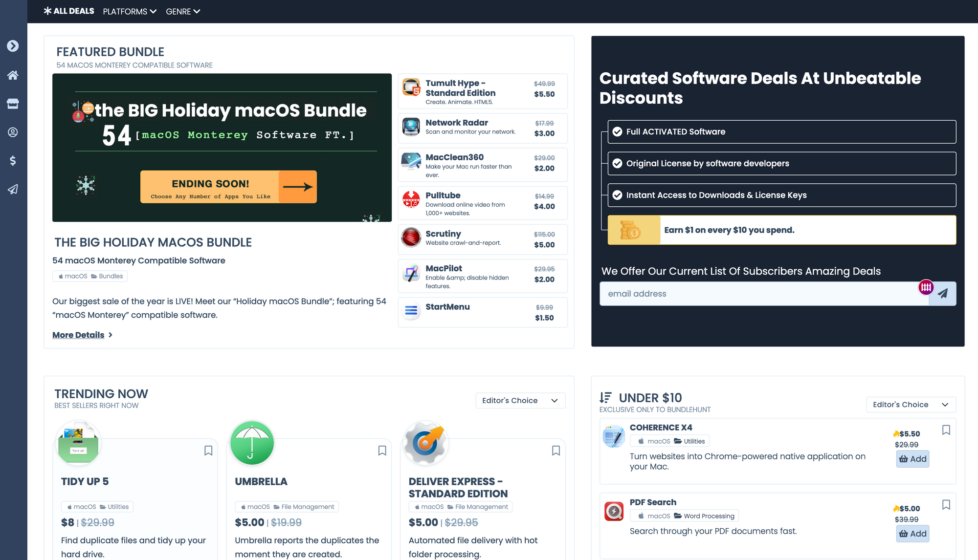This screenshot has height=560, width=978.
Task: Open the store icon in the sidebar
Action: [x=13, y=104]
